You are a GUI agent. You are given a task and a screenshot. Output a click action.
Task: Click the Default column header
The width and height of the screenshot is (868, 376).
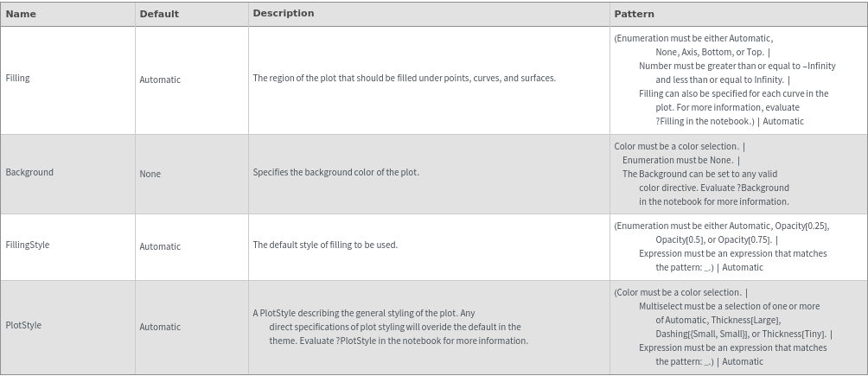click(x=159, y=14)
